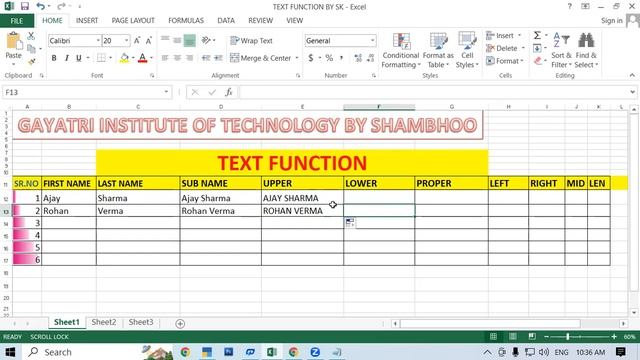Add a new sheet with plus icon
Image resolution: width=640 pixels, height=360 pixels.
click(180, 324)
